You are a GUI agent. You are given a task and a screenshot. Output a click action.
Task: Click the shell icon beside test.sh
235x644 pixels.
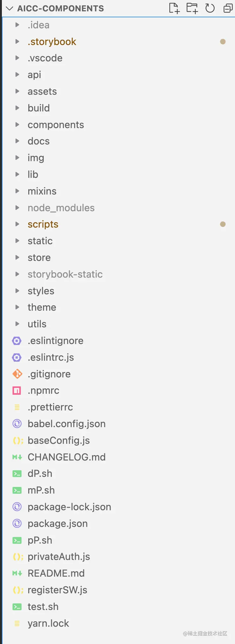[17, 607]
